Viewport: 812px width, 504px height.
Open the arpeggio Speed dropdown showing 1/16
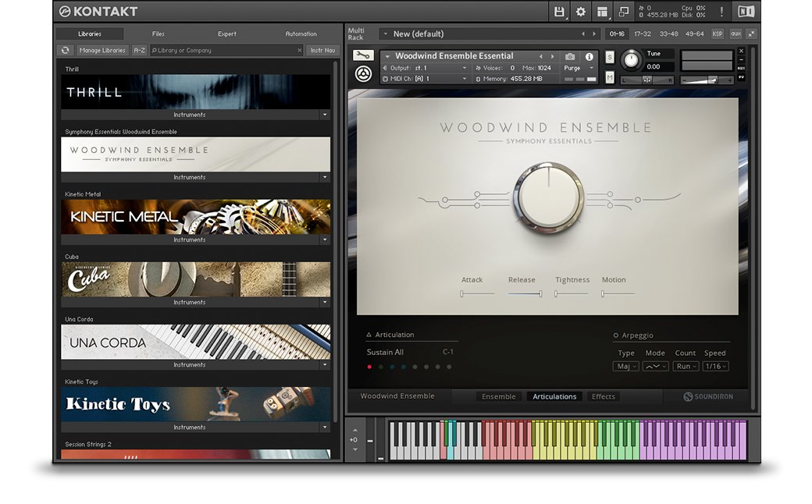click(x=715, y=366)
